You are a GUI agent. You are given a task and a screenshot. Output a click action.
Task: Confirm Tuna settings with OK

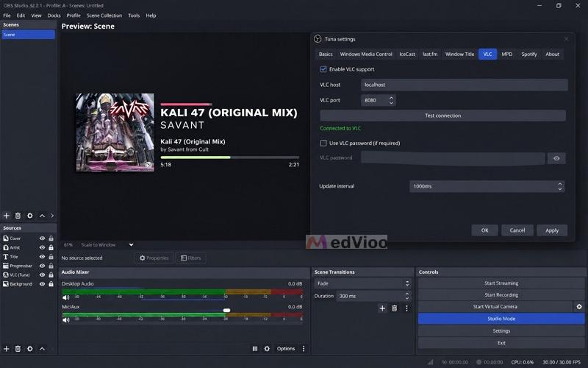pos(484,230)
